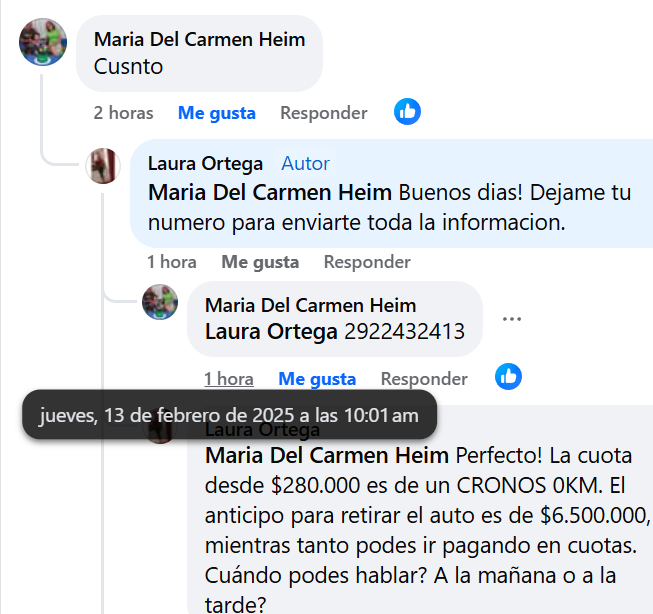Click the like reaction icon under Cusnto comment
The height and width of the screenshot is (614, 653).
(407, 112)
